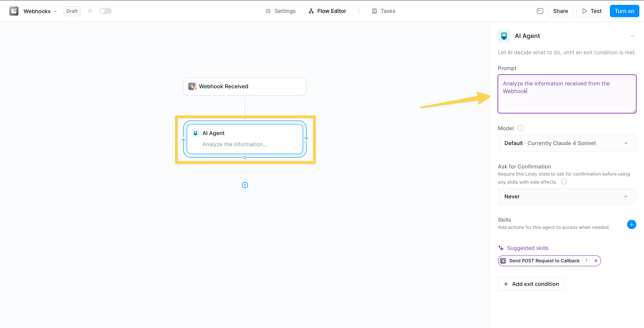The image size is (644, 328).
Task: Add the Send POST Request to Callback skill
Action: click(596, 261)
